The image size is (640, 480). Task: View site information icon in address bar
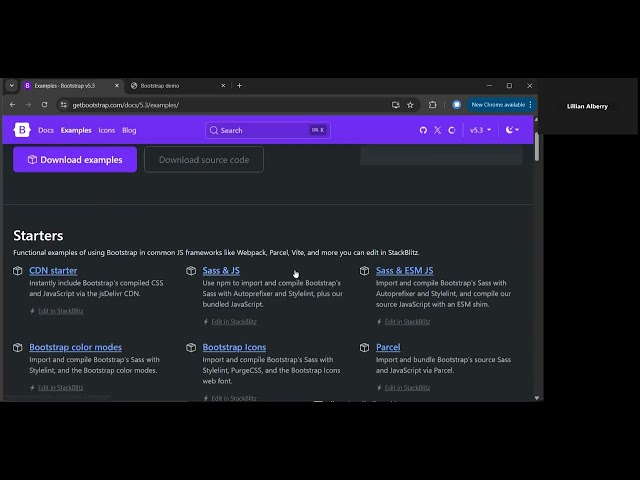64,105
